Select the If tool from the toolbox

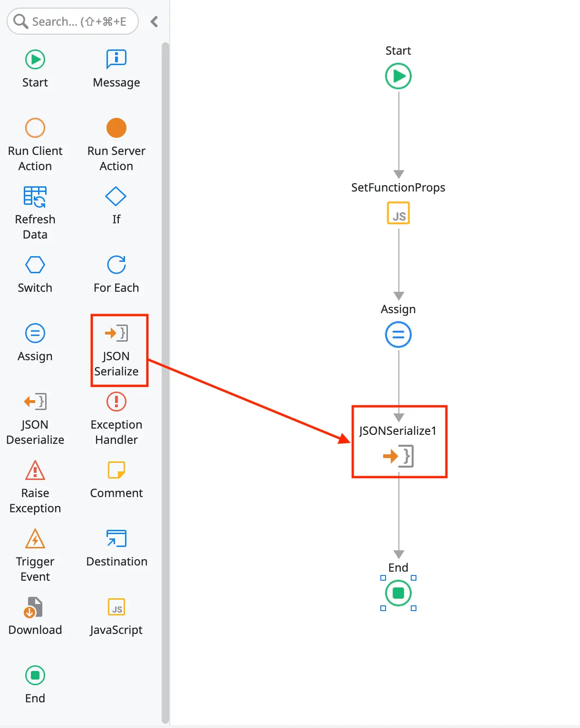[x=116, y=204]
